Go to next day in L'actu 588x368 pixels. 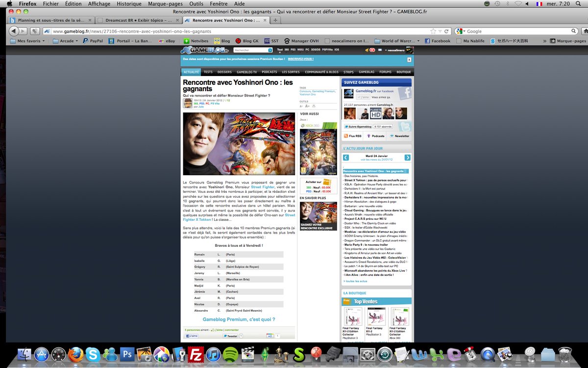coord(407,158)
